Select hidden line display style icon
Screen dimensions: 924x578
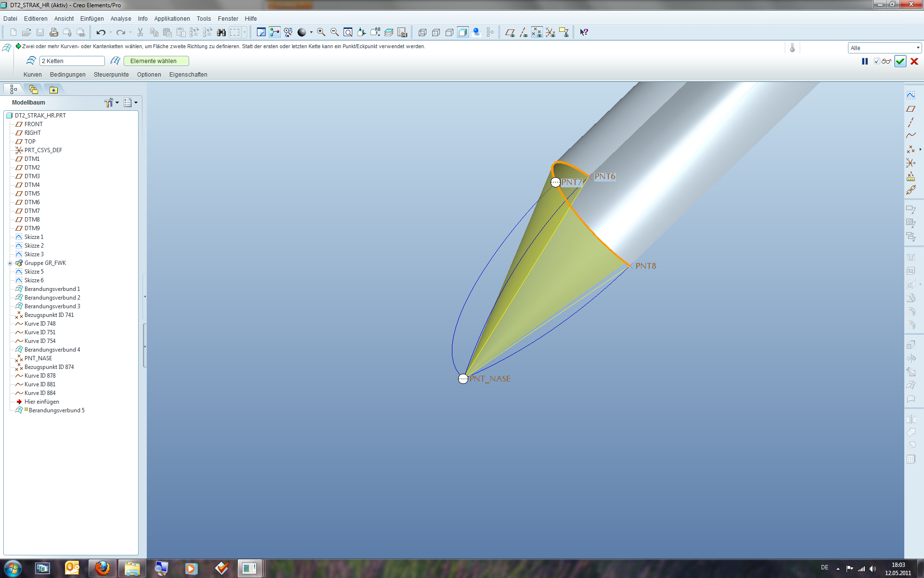(436, 32)
